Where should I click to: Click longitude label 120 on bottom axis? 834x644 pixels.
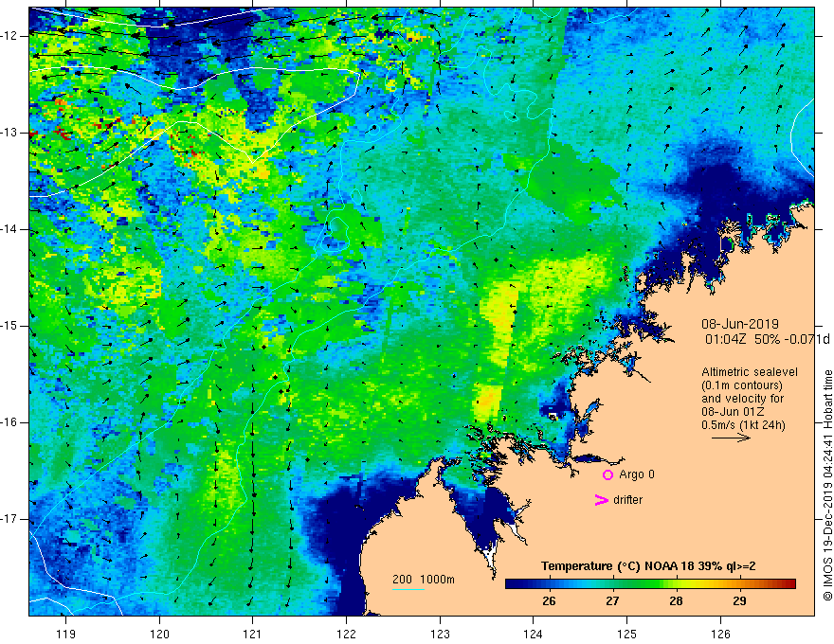[159, 634]
